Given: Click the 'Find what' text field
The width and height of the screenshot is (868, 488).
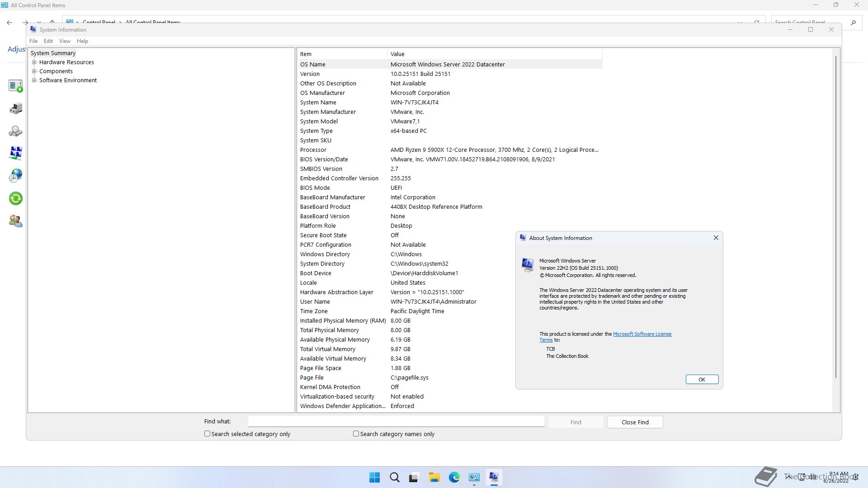Looking at the screenshot, I should [x=396, y=421].
